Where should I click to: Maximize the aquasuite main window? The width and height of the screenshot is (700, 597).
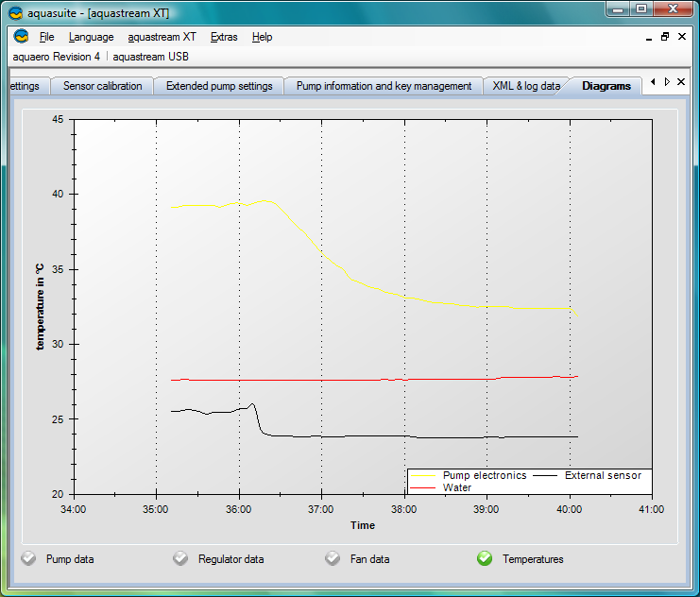tap(641, 9)
